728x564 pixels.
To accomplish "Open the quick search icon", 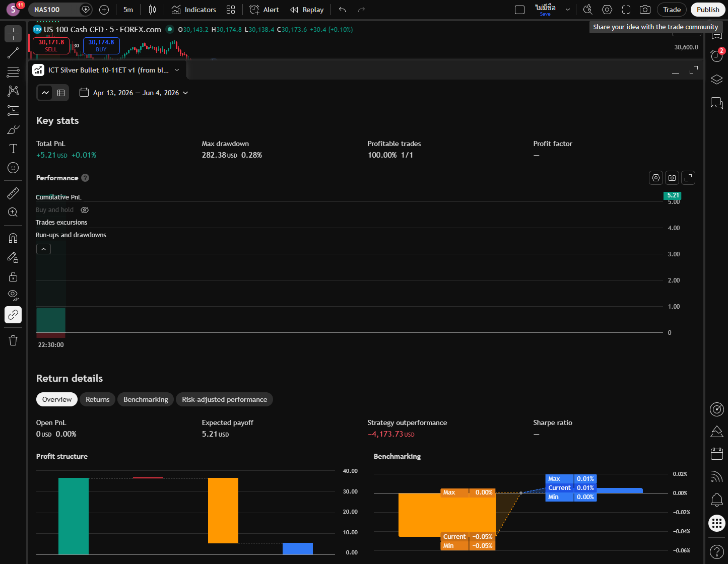I will [x=587, y=10].
